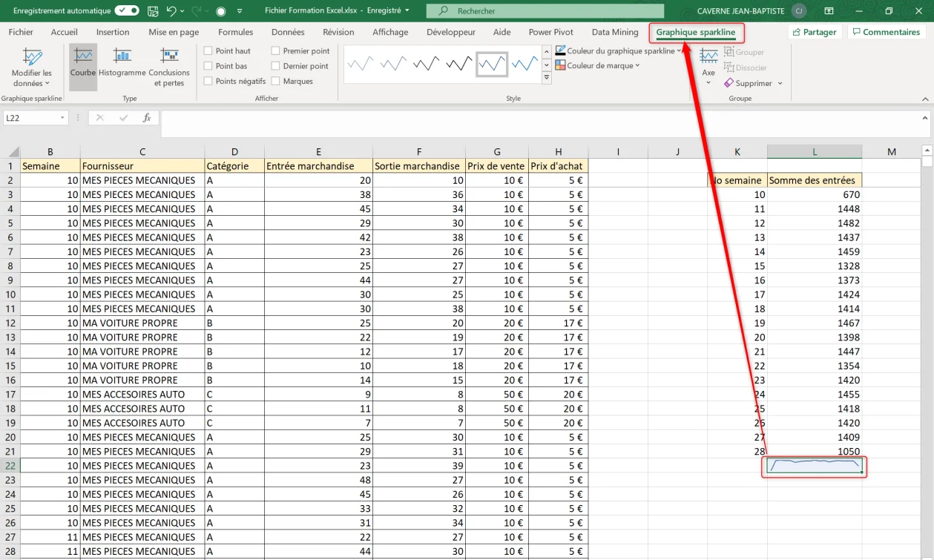
Task: Open the Ribbon display options icon
Action: click(829, 11)
